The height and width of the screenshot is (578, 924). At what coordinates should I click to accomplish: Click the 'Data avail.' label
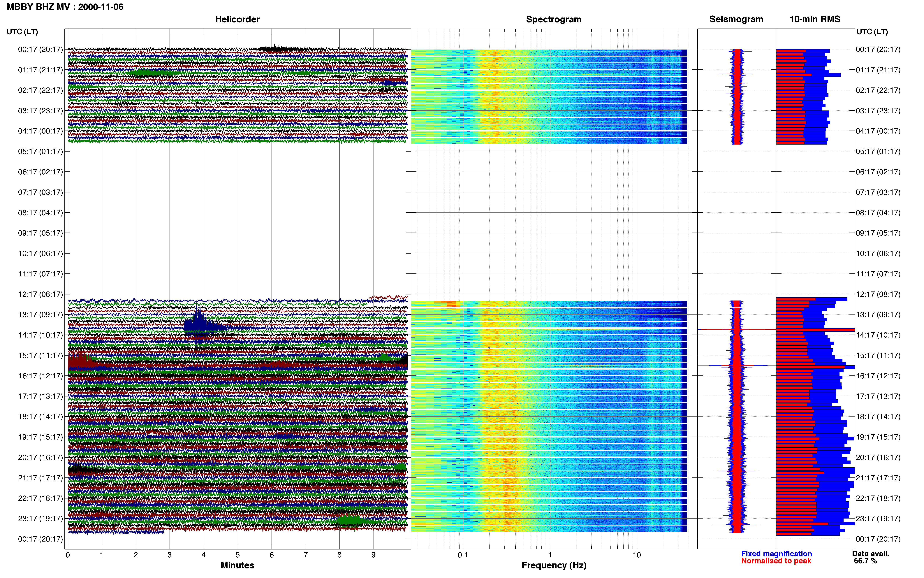click(x=870, y=554)
